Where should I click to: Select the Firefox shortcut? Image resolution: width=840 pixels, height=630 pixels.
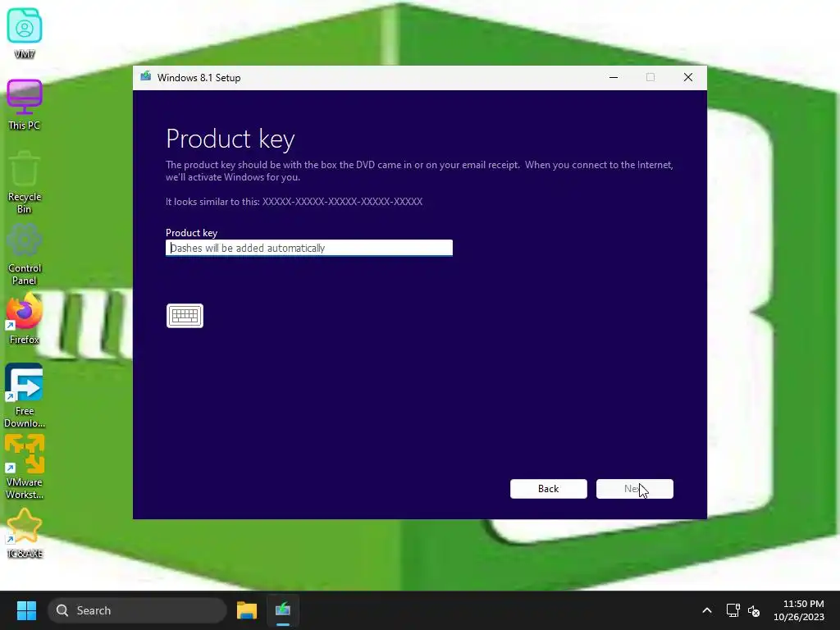(24, 319)
